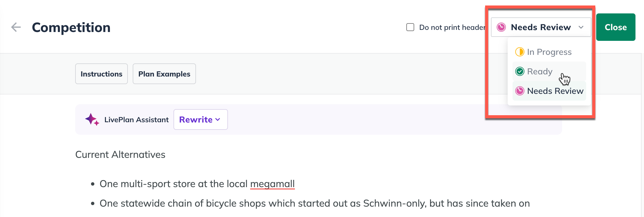Click the Rewrite chevron arrow
Image resolution: width=644 pixels, height=217 pixels.
(218, 120)
